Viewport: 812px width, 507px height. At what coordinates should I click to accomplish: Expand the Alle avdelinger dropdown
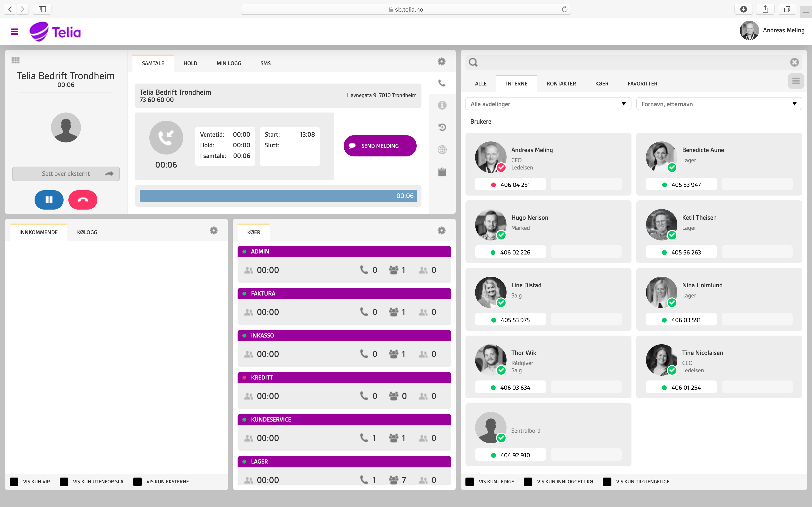coord(548,104)
